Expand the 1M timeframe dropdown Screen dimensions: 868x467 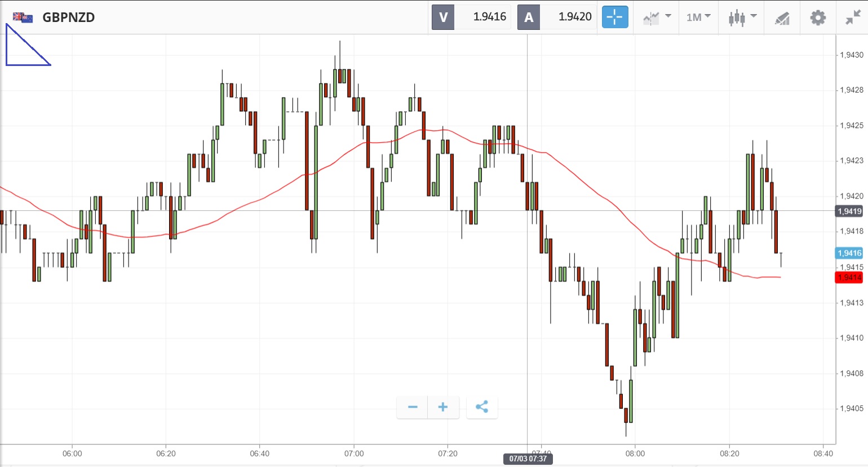pos(698,17)
